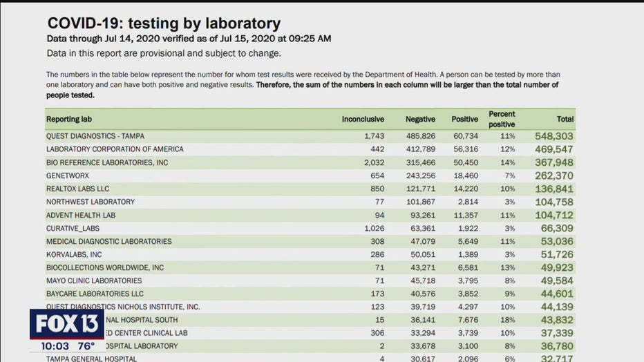Select the REALTOX LABS LLC row name
Screen dimensions: 644x362
pyautogui.click(x=77, y=189)
